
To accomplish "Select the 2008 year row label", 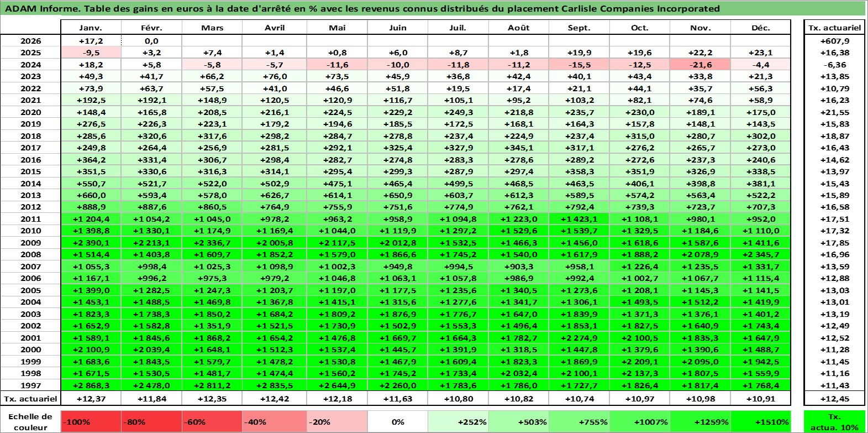I will coord(30,254).
